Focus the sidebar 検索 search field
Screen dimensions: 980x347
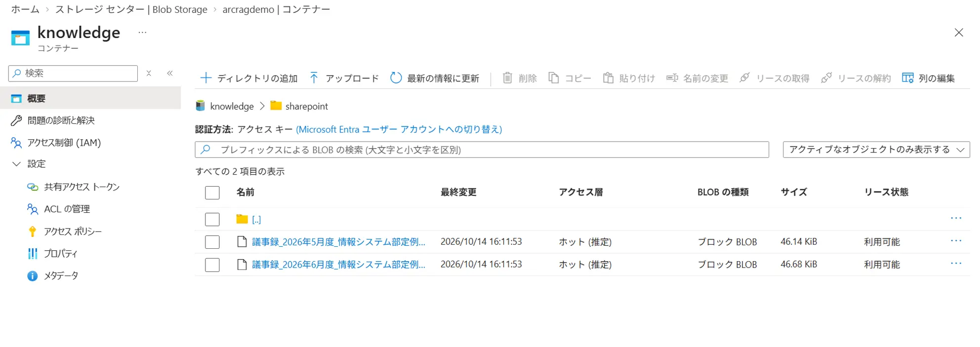(x=73, y=73)
